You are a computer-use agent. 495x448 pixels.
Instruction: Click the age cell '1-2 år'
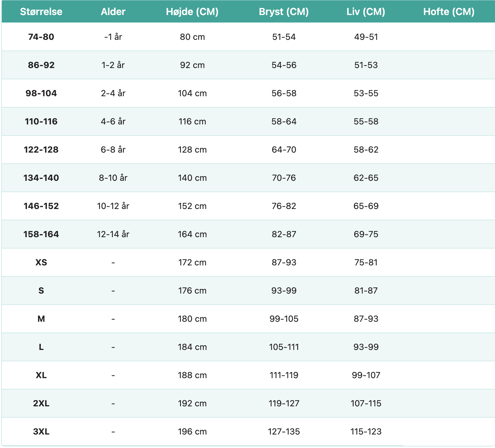[113, 65]
